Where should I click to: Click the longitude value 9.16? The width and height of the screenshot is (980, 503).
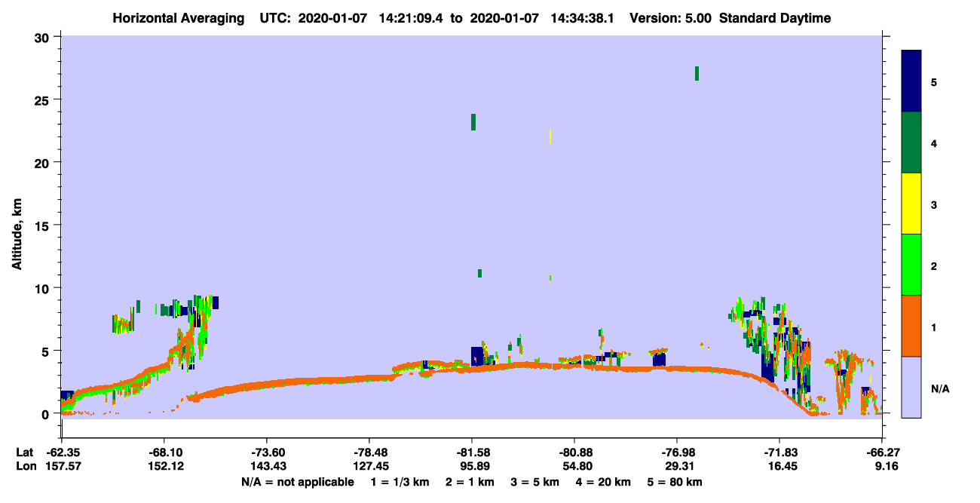[886, 466]
